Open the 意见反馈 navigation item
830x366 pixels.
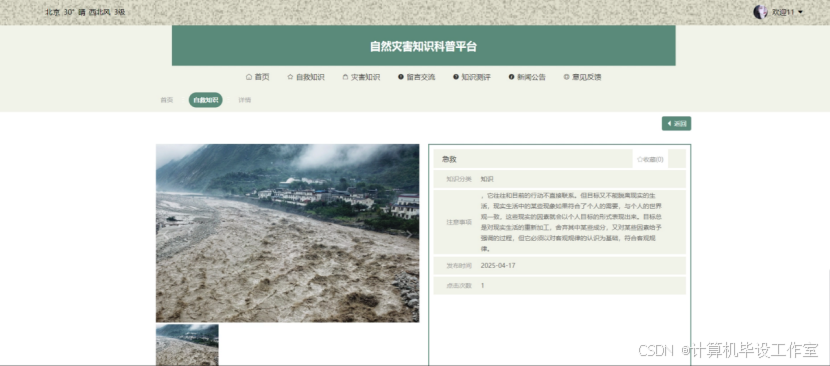click(582, 77)
